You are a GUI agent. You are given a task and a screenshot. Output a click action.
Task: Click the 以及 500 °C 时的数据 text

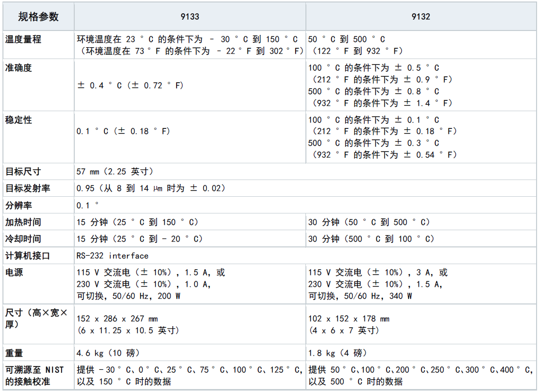point(356,382)
